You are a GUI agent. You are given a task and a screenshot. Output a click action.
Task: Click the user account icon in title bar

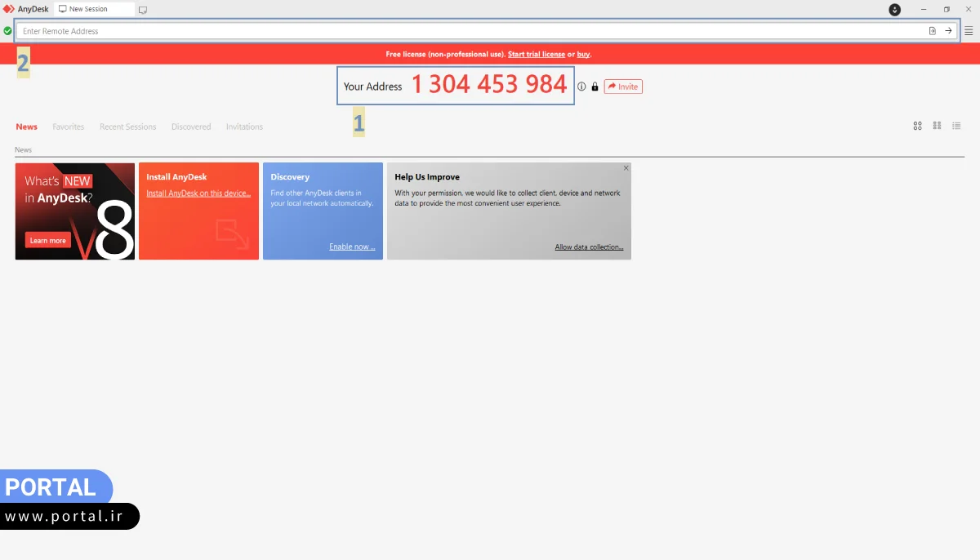pyautogui.click(x=894, y=9)
